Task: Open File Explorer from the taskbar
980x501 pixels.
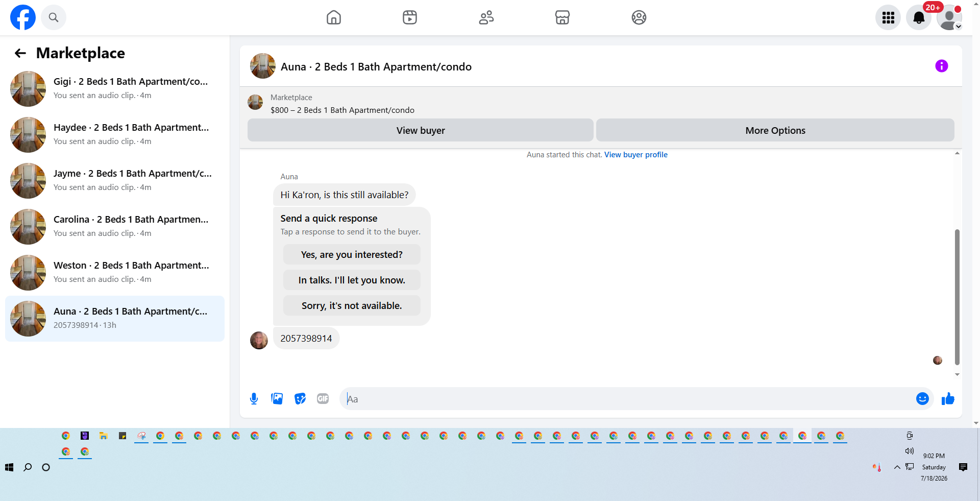Action: coord(104,436)
